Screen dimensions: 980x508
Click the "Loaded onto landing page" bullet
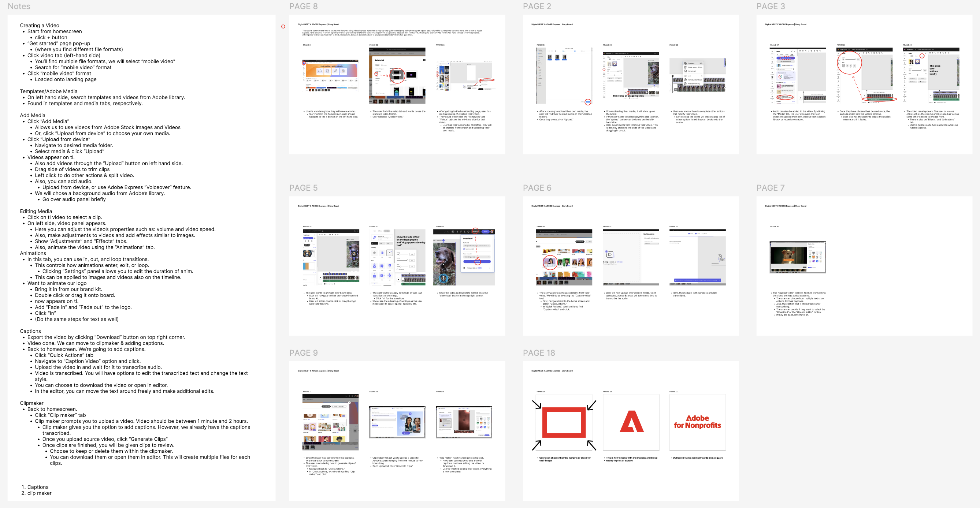(66, 79)
